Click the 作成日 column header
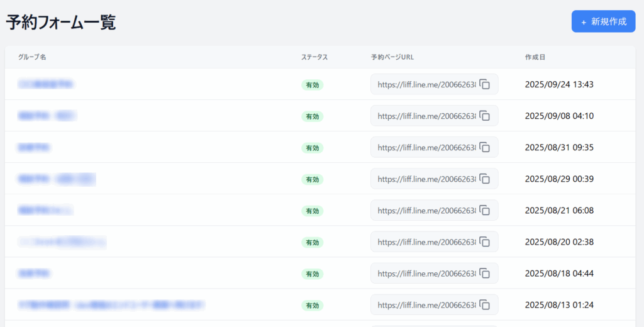Image resolution: width=644 pixels, height=327 pixels. pyautogui.click(x=535, y=57)
